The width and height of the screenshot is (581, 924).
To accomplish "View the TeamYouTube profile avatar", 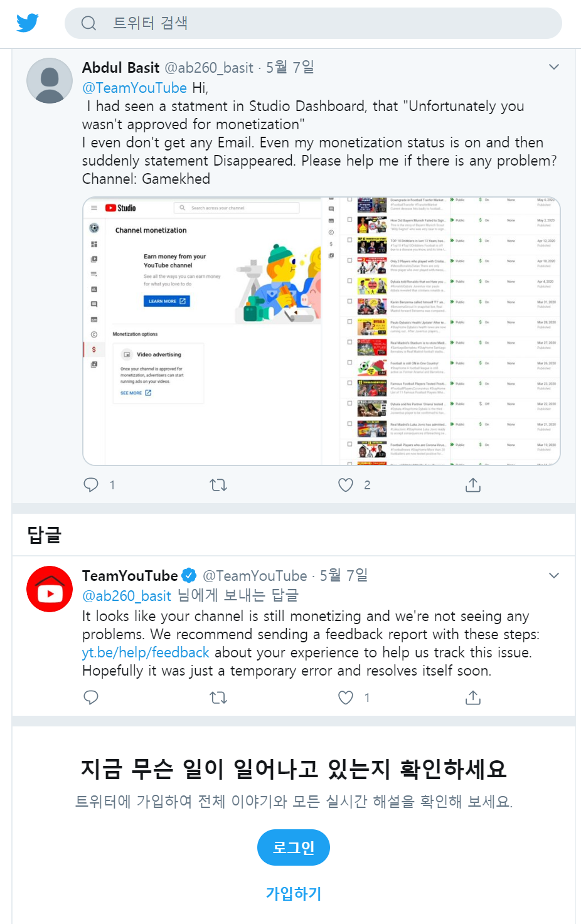I will pyautogui.click(x=50, y=589).
